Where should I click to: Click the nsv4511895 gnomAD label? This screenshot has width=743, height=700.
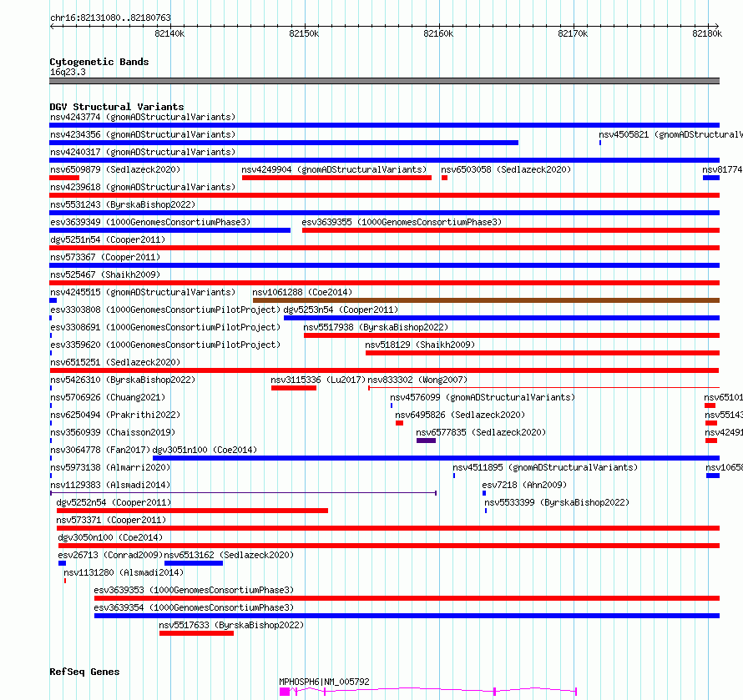click(x=545, y=467)
